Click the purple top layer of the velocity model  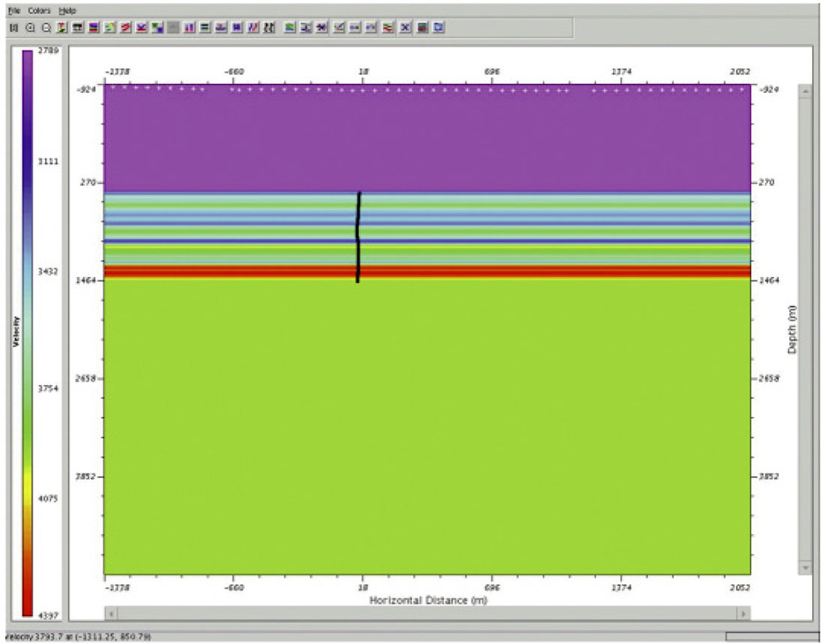click(427, 138)
